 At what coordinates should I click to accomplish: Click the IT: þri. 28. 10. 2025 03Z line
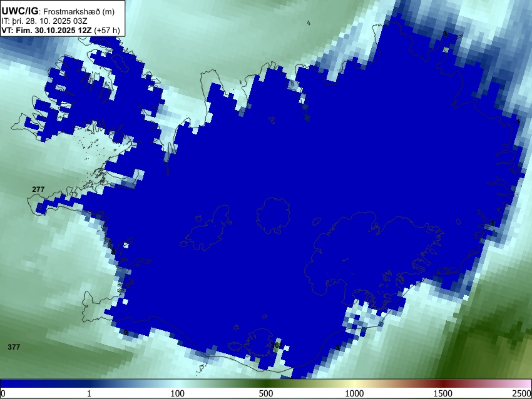tap(44, 21)
